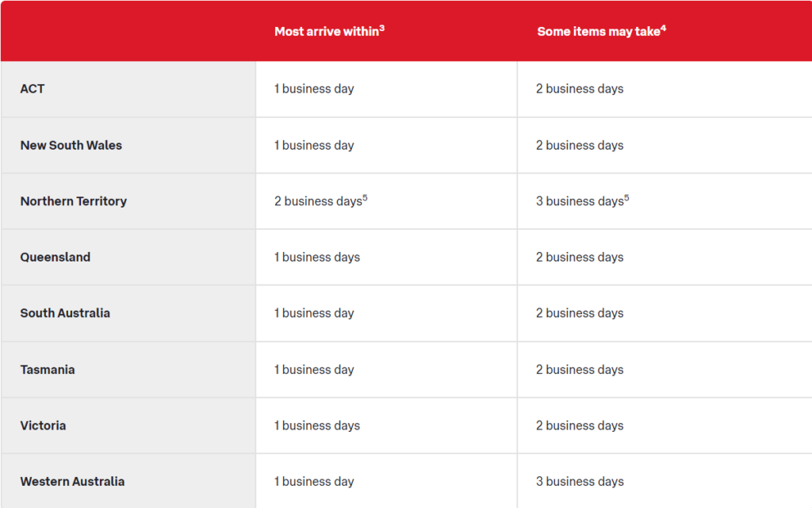Click the Northern Territory row label
The width and height of the screenshot is (812, 508).
point(74,201)
